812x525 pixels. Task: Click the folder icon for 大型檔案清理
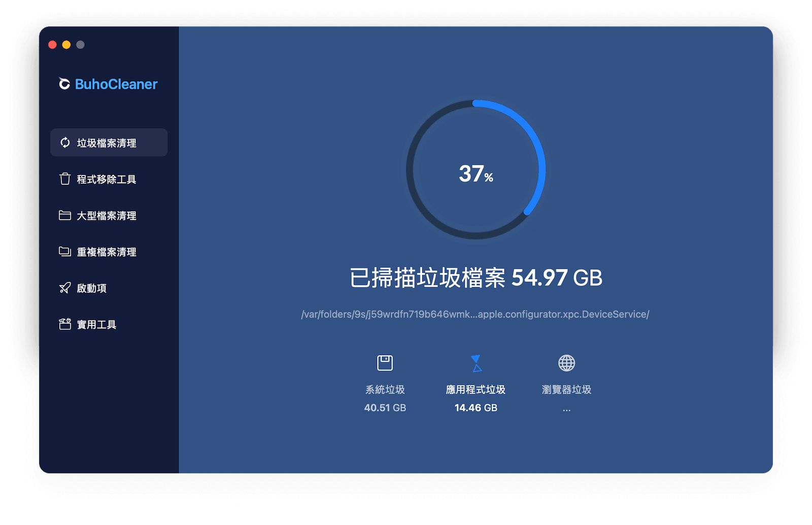click(x=65, y=215)
